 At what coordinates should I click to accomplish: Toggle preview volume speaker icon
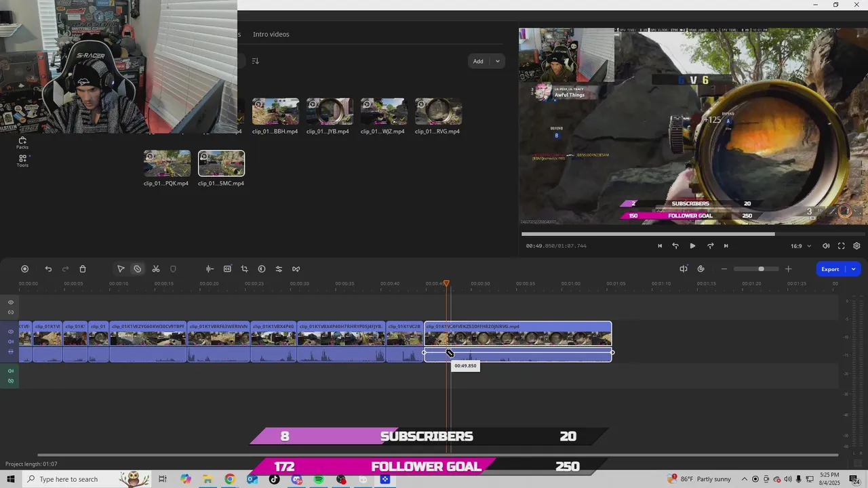pos(826,246)
